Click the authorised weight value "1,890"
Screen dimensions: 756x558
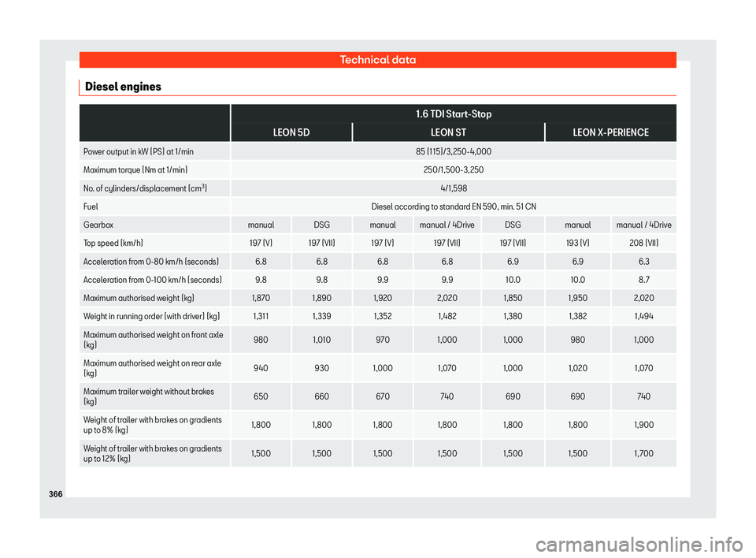pyautogui.click(x=321, y=298)
